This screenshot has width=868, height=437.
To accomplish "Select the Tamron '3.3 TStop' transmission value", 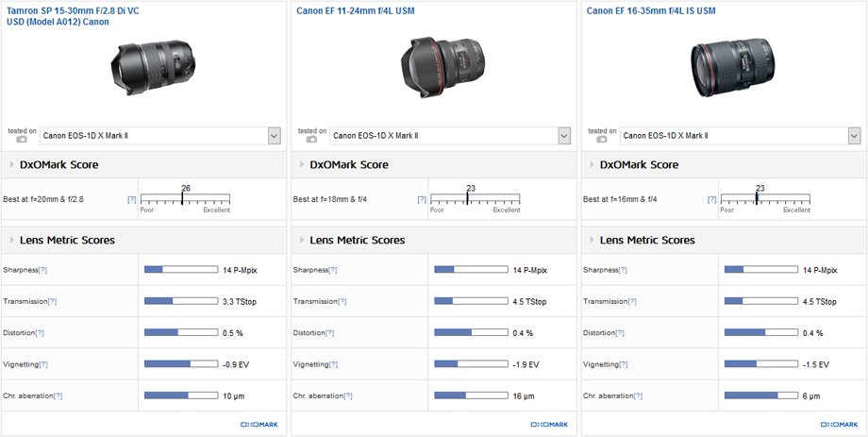I will point(239,301).
